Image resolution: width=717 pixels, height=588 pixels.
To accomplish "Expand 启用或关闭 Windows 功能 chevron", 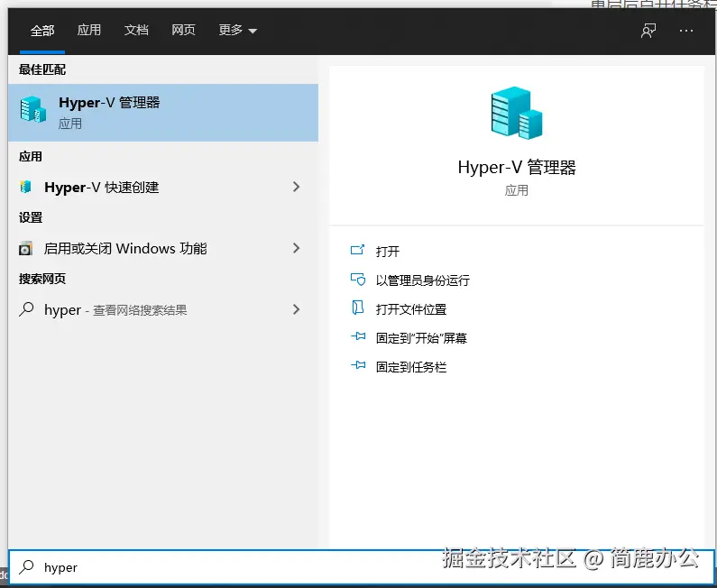I will 297,248.
